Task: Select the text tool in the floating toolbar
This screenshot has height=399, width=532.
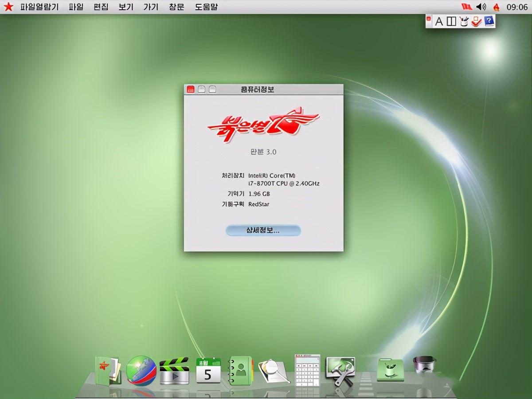Action: (x=438, y=21)
